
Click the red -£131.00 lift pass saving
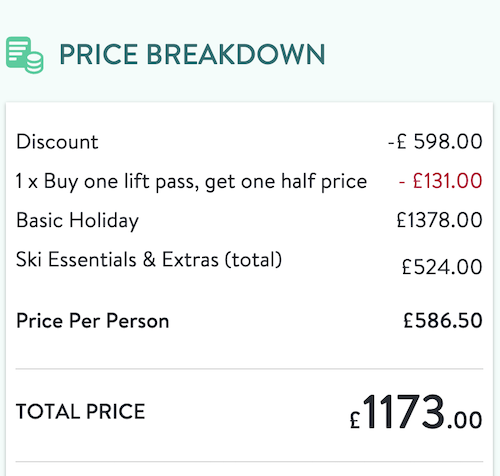[x=440, y=181]
